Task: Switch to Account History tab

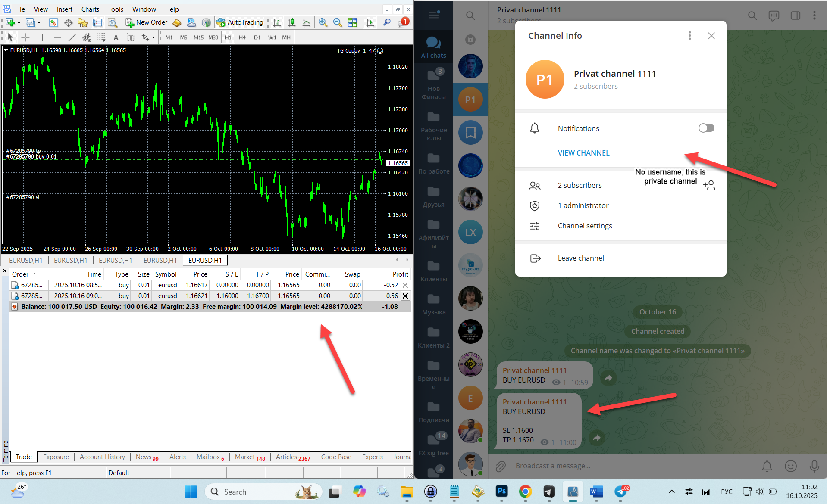Action: pos(102,457)
